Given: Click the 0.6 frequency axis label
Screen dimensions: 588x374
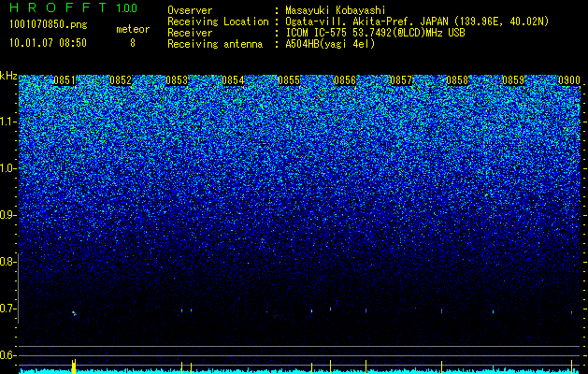Looking at the screenshot, I should coord(7,355).
